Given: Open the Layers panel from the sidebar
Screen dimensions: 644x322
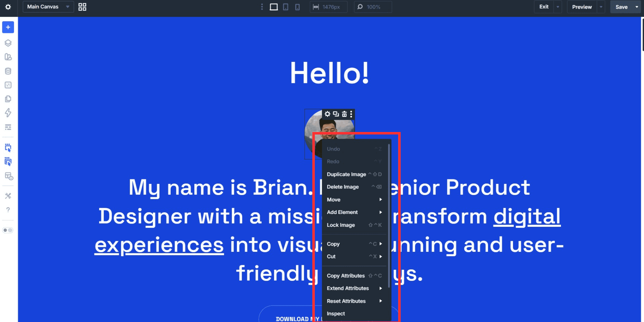Looking at the screenshot, I should point(8,42).
